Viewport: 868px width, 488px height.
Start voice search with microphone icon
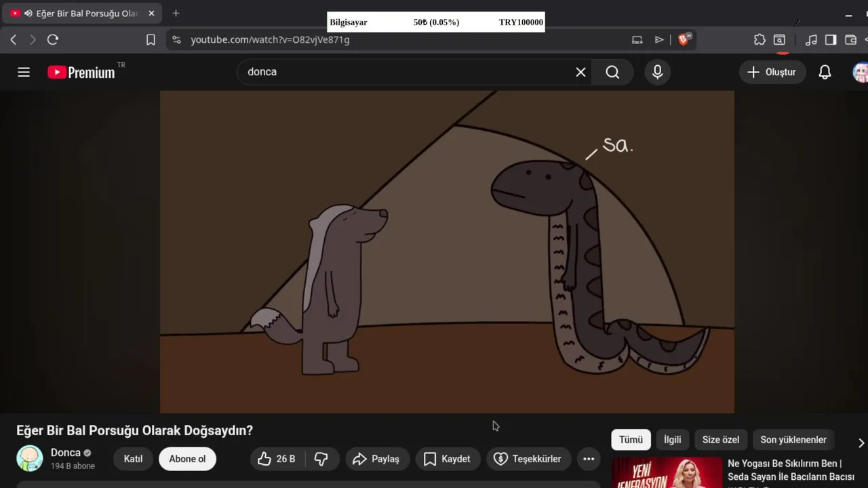coord(657,72)
